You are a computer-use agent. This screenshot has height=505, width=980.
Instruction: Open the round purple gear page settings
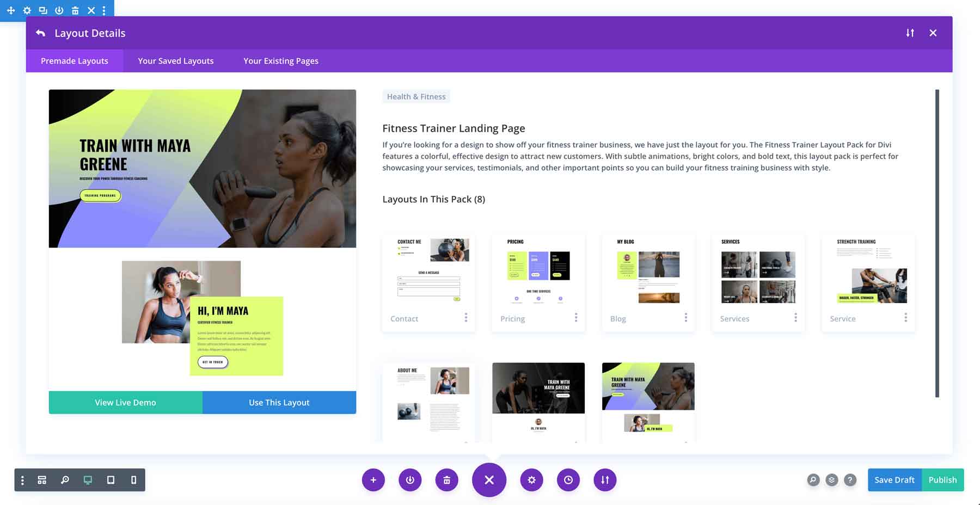531,480
